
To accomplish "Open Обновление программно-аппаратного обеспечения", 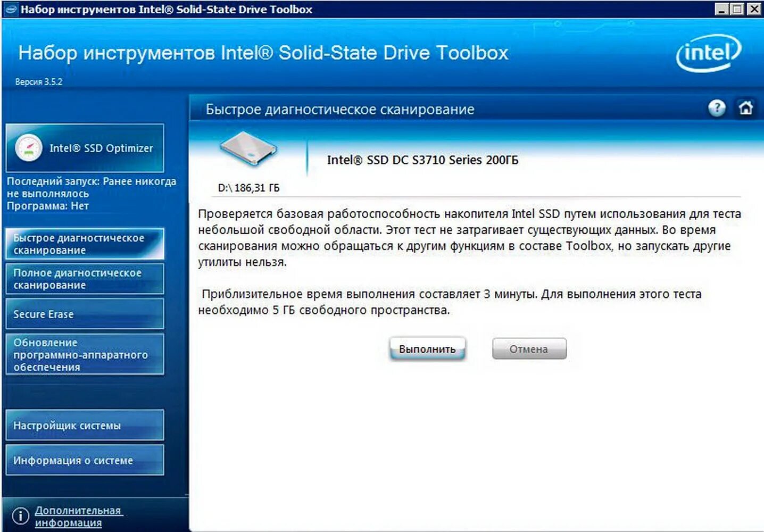I will tap(85, 354).
